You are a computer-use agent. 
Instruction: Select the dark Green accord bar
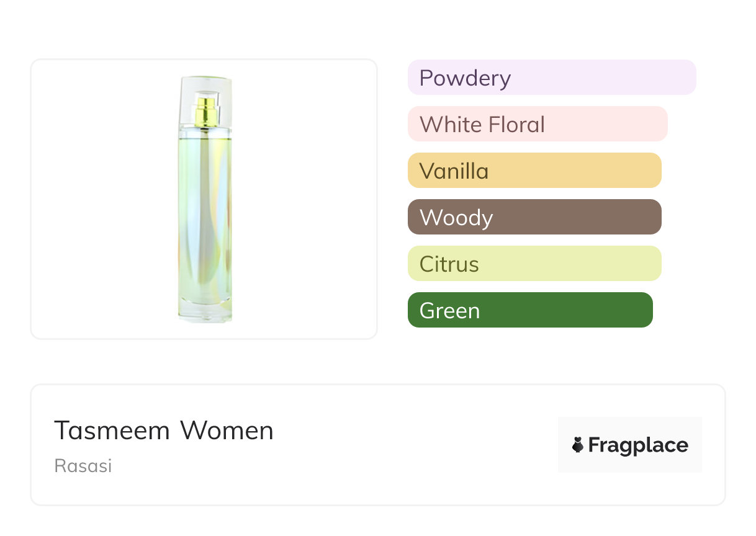529,310
